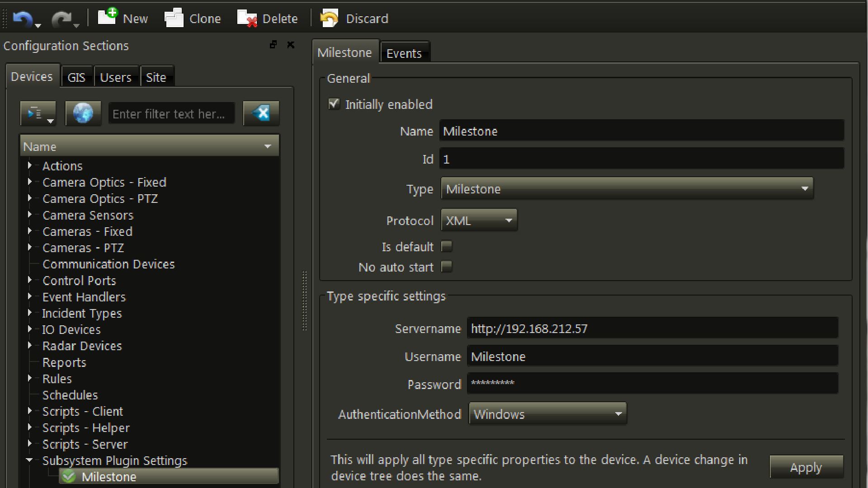868x488 pixels.
Task: Clear filter with the X arrow icon
Action: tap(261, 113)
